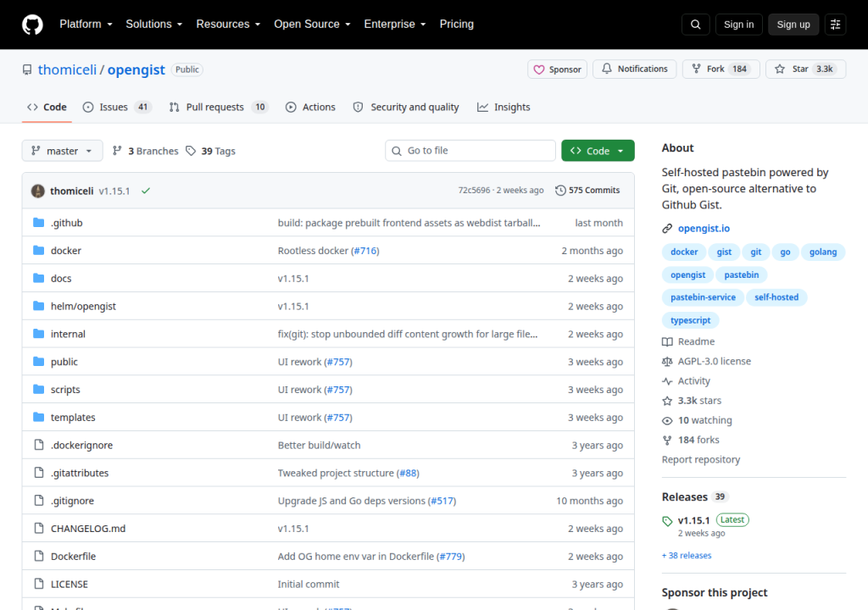Open the search magnifier button
Viewport: 868px width, 610px height.
click(695, 25)
